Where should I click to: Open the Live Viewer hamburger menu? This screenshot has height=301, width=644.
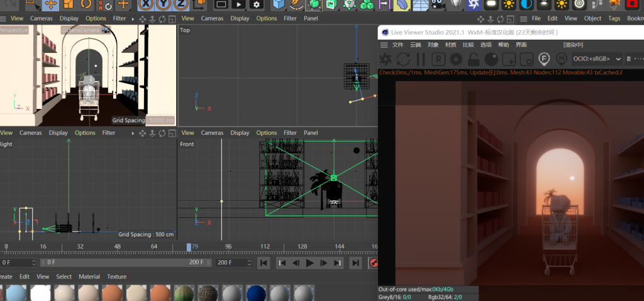coord(383,45)
